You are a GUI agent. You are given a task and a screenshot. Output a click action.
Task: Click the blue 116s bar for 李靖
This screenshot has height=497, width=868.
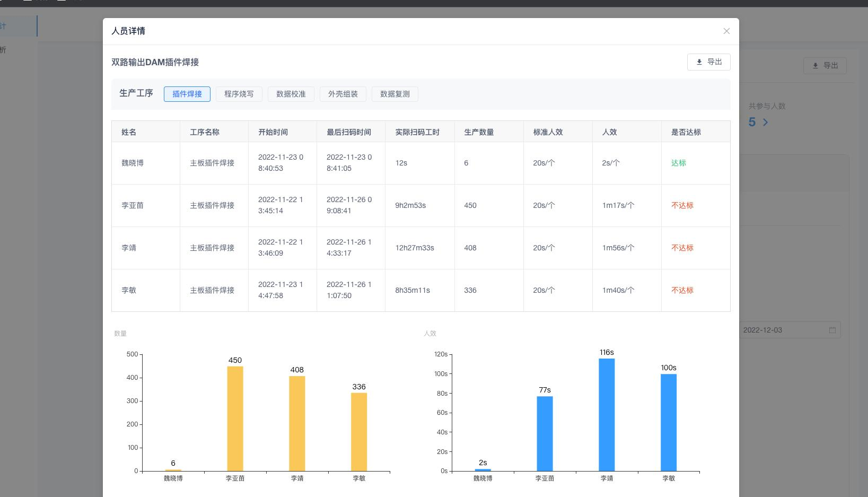pyautogui.click(x=607, y=415)
